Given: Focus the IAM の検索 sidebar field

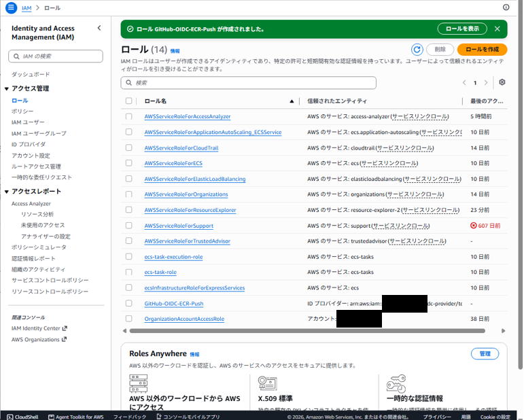Looking at the screenshot, I should 56,56.
